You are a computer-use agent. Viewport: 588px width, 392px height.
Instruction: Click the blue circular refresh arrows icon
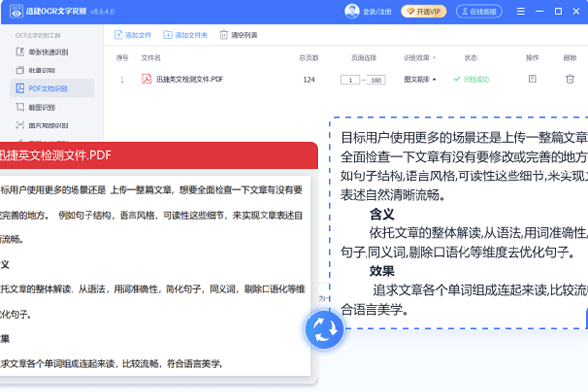pos(322,330)
